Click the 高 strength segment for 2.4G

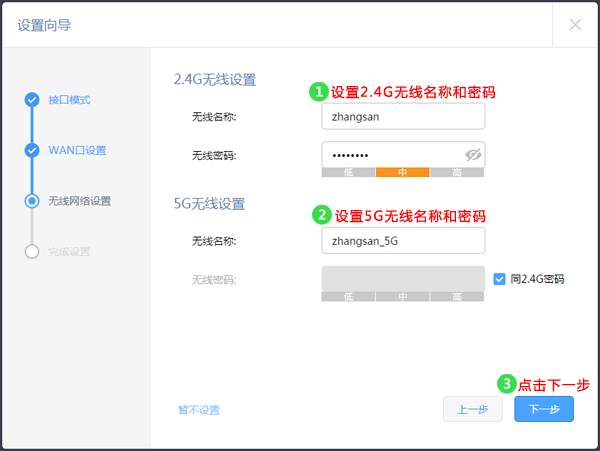[x=457, y=172]
